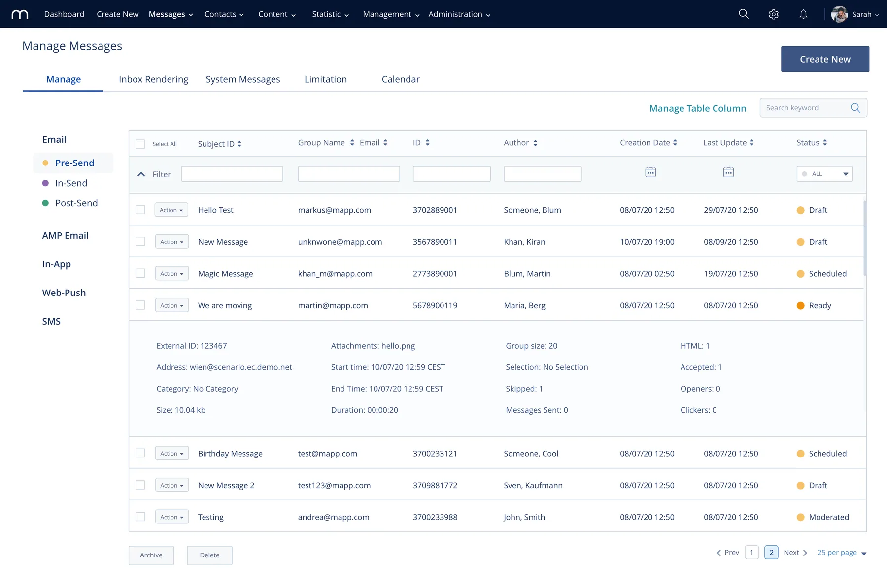
Task: Open the global search magnifier icon
Action: [x=744, y=14]
